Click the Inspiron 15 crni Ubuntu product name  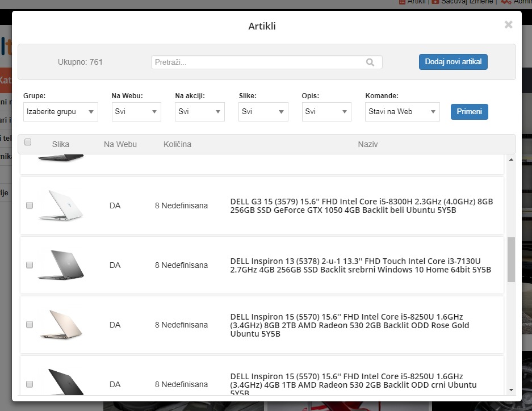click(354, 385)
